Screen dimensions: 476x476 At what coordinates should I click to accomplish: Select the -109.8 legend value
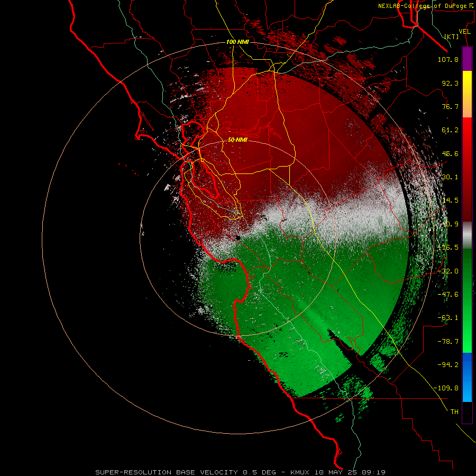(446, 388)
